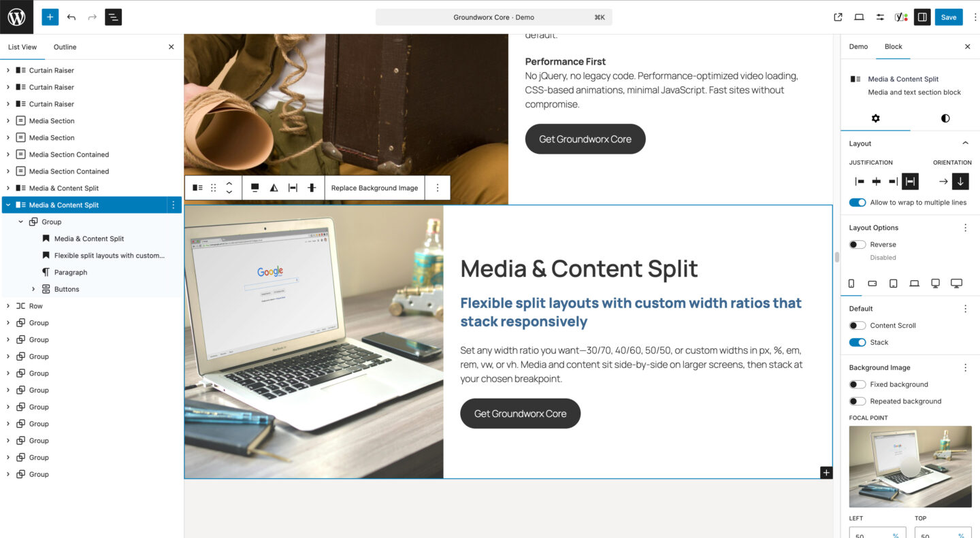
Task: Enable Fixed background for the background image
Action: pos(857,384)
